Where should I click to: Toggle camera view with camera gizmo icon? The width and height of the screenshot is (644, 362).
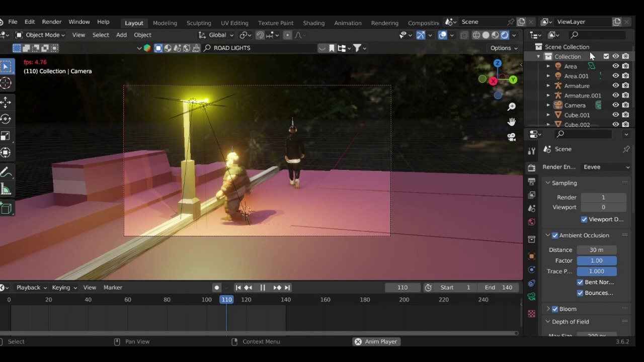(512, 137)
